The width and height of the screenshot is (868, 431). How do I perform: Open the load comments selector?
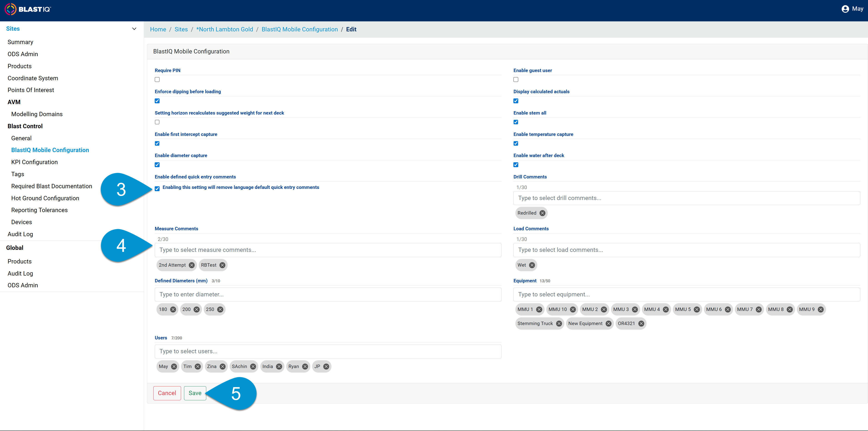pyautogui.click(x=686, y=250)
